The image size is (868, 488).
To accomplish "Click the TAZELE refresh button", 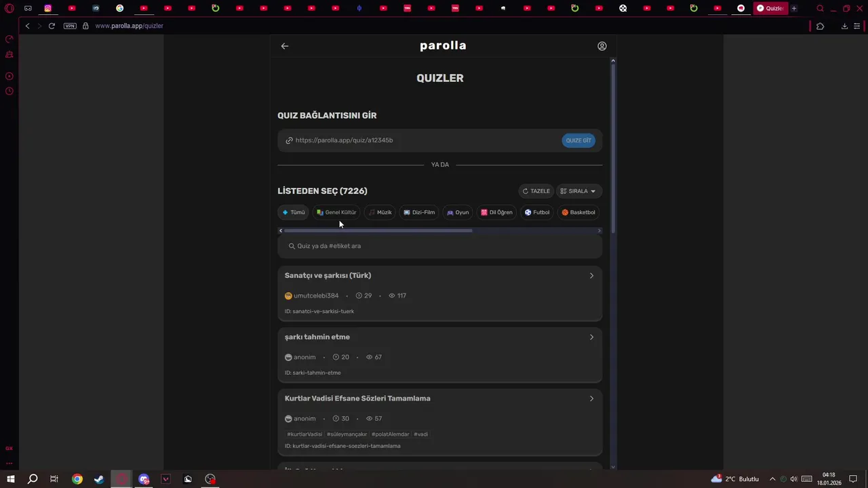I will pos(536,191).
